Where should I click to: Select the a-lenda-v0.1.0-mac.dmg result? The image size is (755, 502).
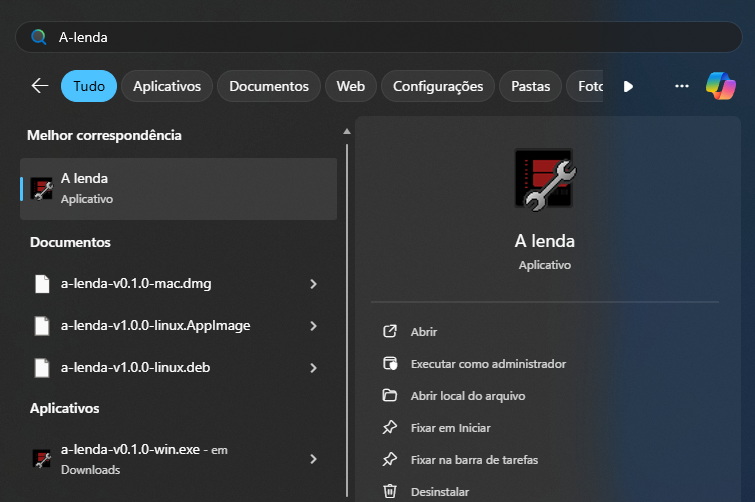[178, 284]
